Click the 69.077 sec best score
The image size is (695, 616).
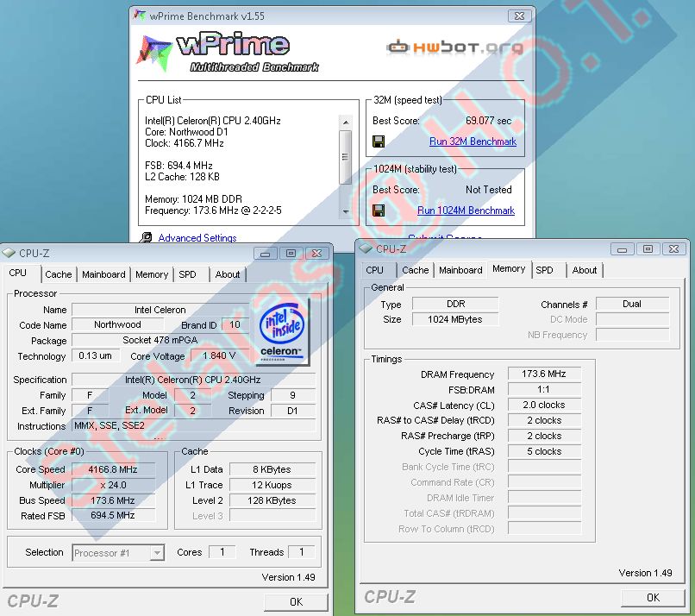(x=488, y=121)
